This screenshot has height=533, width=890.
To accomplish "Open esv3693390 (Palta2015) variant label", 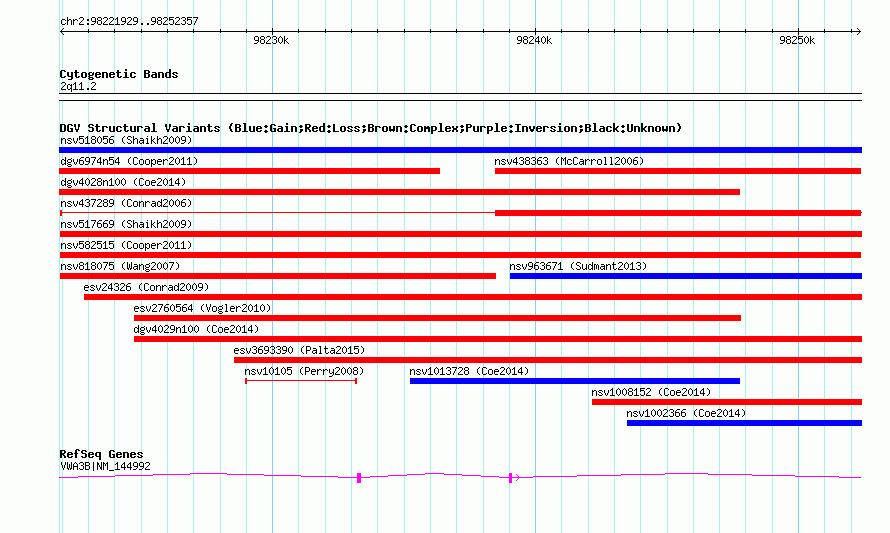I will click(x=299, y=350).
